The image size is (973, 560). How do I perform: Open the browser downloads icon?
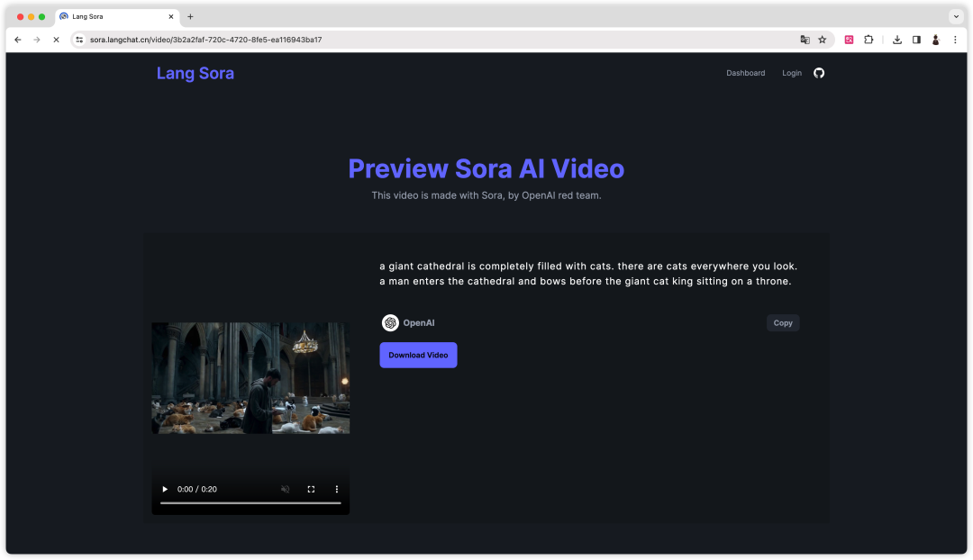click(x=897, y=40)
